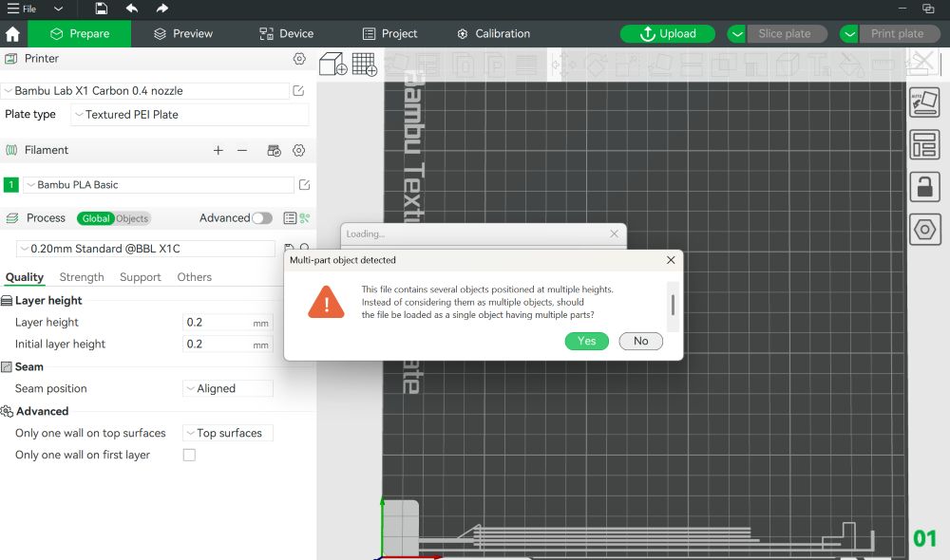
Task: Open filament settings gear icon
Action: [298, 150]
